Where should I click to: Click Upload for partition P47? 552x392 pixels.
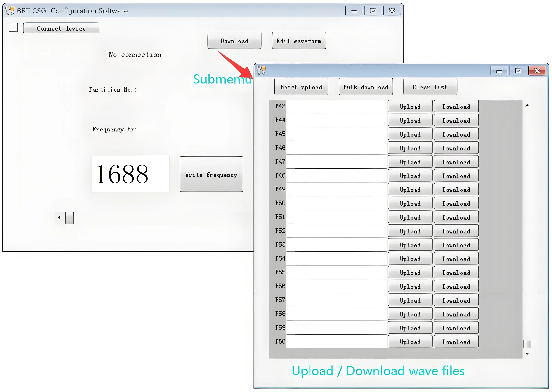[410, 162]
